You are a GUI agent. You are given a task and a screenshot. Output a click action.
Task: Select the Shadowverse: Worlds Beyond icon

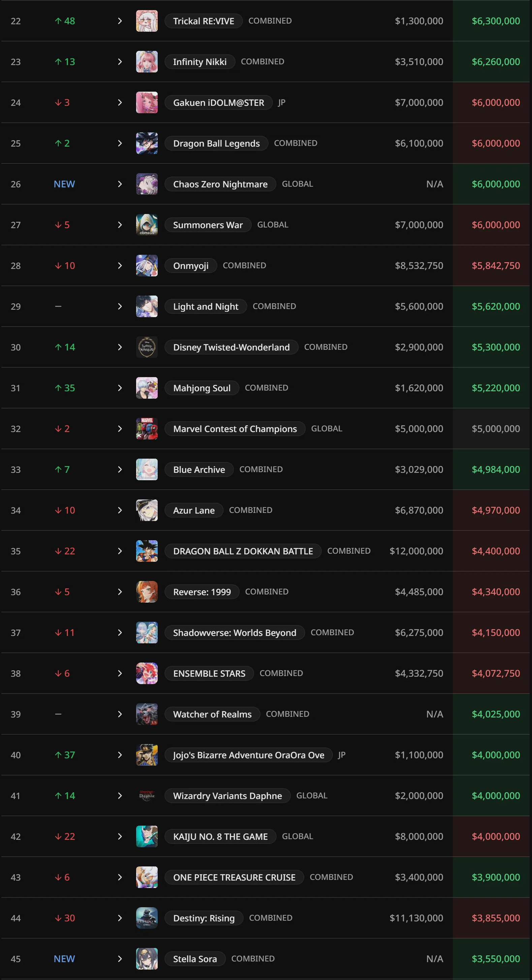tap(147, 632)
